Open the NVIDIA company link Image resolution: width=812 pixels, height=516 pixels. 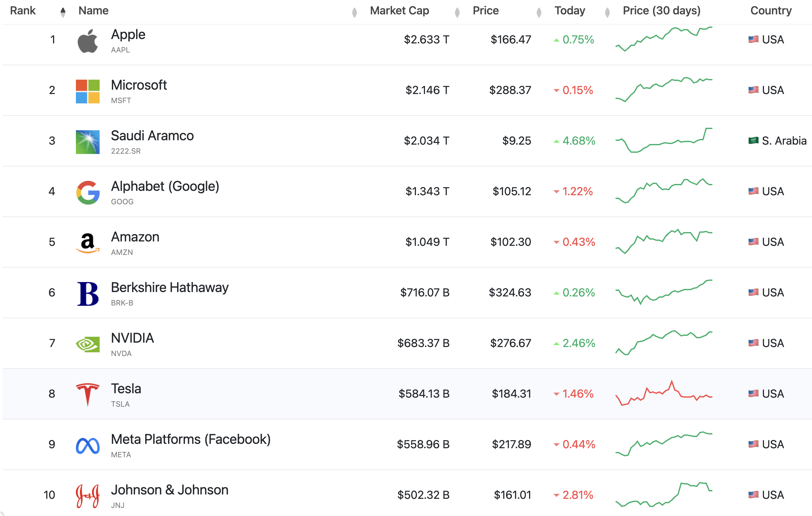(x=132, y=338)
